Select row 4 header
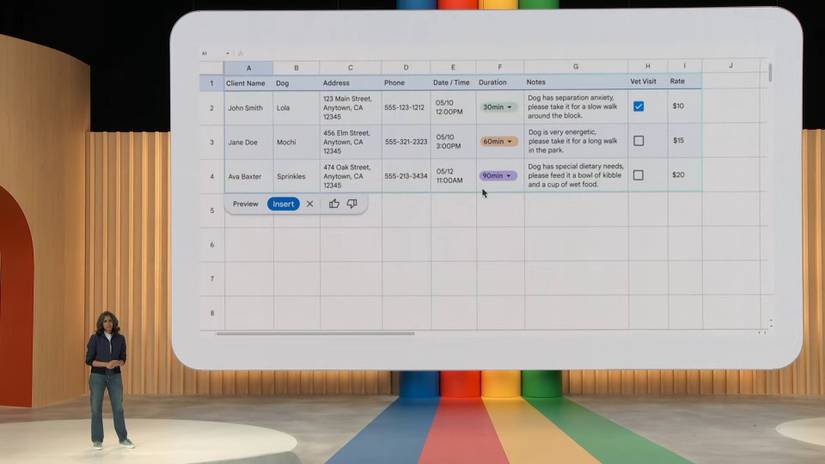Image resolution: width=825 pixels, height=464 pixels. click(x=212, y=176)
